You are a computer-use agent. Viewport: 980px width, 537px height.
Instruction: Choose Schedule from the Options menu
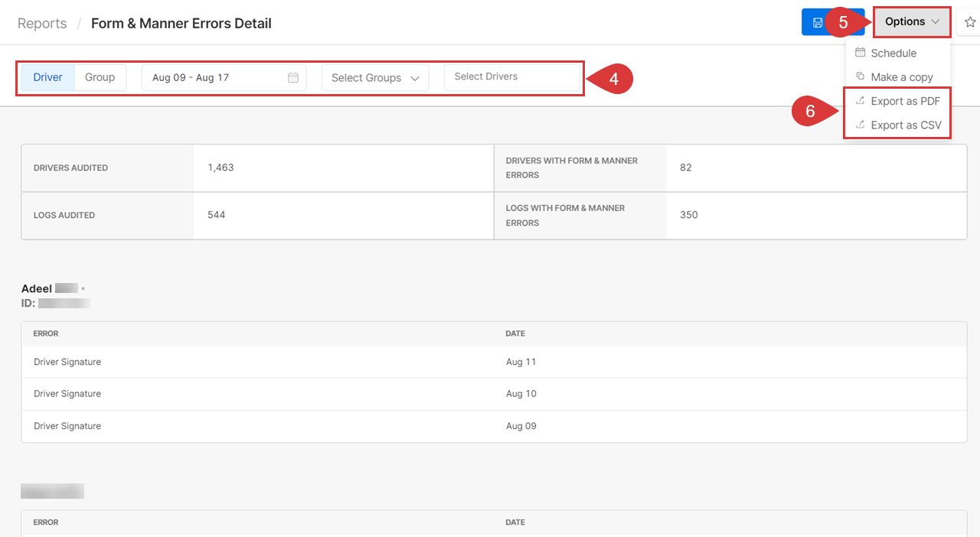coord(894,53)
